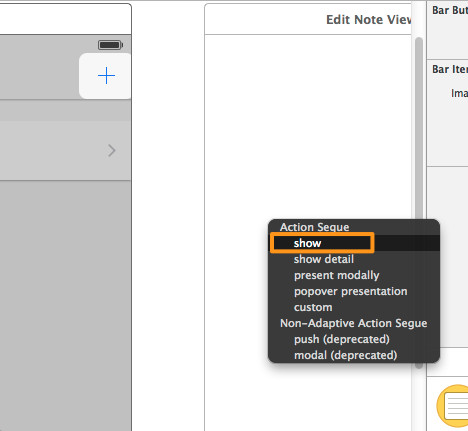Click the canvas vertical scrollbar
Viewport: 468px width, 431px height.
(419, 127)
